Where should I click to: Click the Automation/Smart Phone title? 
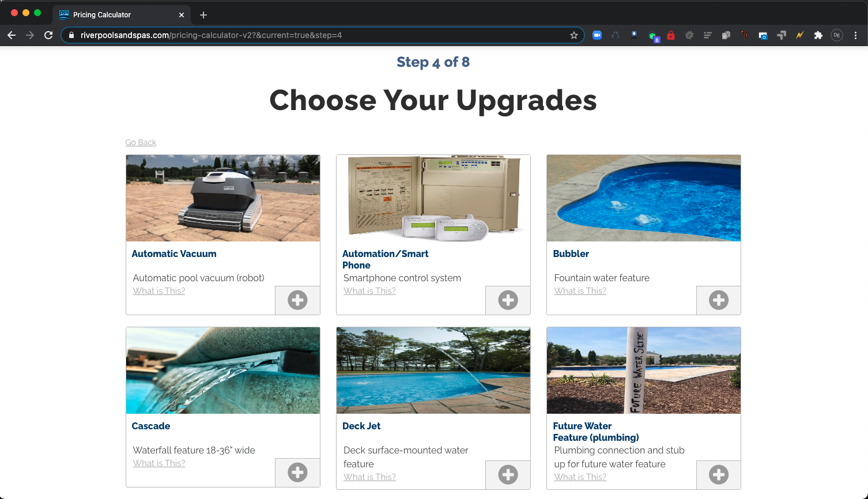(x=386, y=259)
